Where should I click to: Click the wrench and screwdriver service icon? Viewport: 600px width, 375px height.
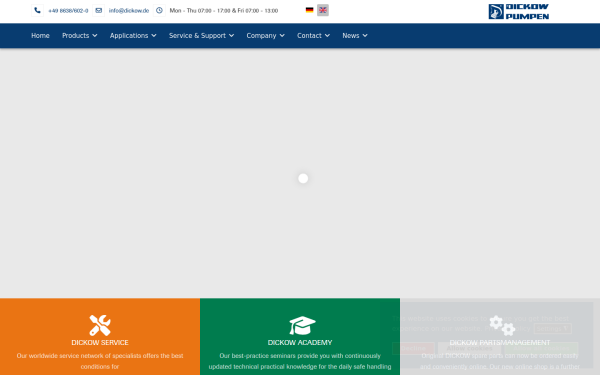[x=100, y=325]
